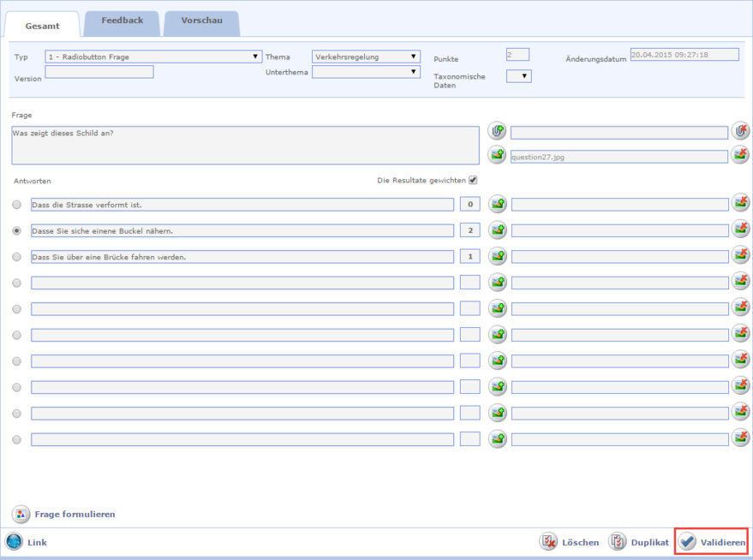Open the Typ dropdown 'Radiobutton Frage'
Viewport: 753px width, 560px height.
click(x=153, y=57)
